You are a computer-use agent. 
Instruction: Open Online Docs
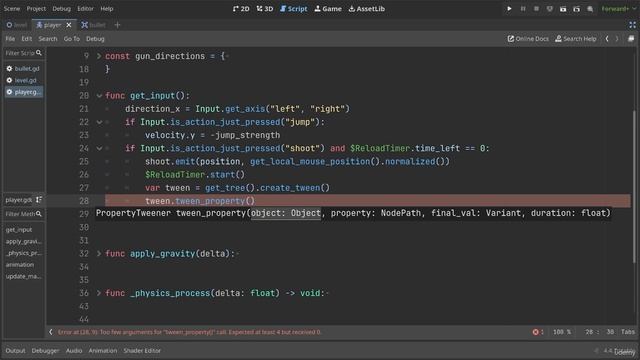tap(528, 39)
